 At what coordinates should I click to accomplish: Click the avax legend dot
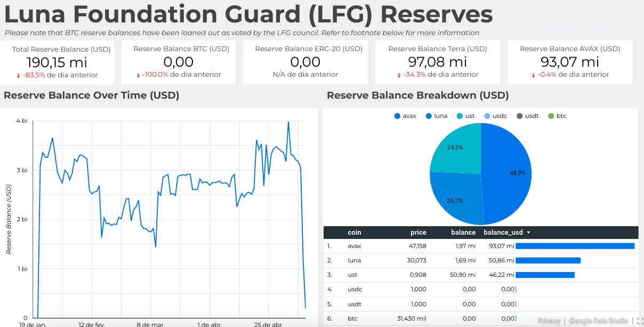(x=397, y=116)
